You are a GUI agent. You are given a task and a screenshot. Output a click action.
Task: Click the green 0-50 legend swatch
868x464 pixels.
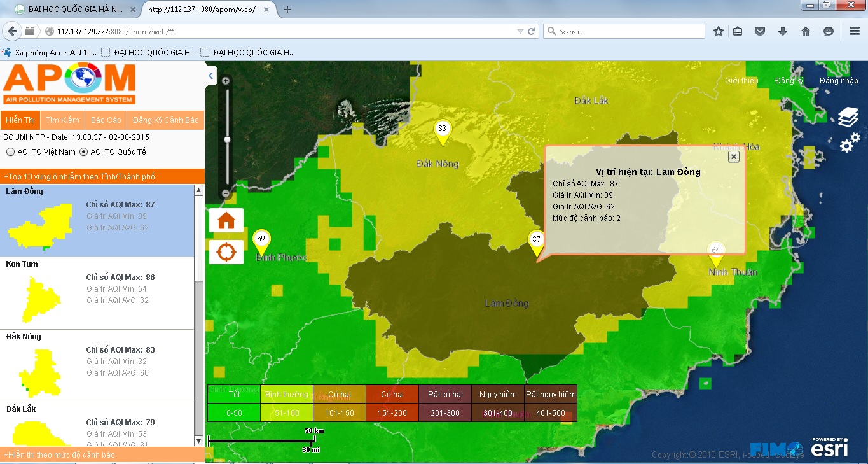234,412
